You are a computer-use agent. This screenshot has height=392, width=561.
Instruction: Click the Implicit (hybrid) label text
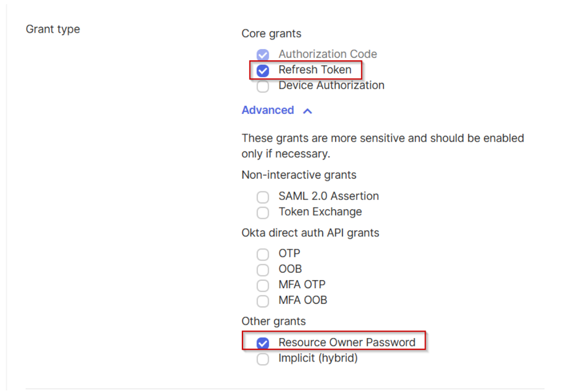pyautogui.click(x=318, y=358)
